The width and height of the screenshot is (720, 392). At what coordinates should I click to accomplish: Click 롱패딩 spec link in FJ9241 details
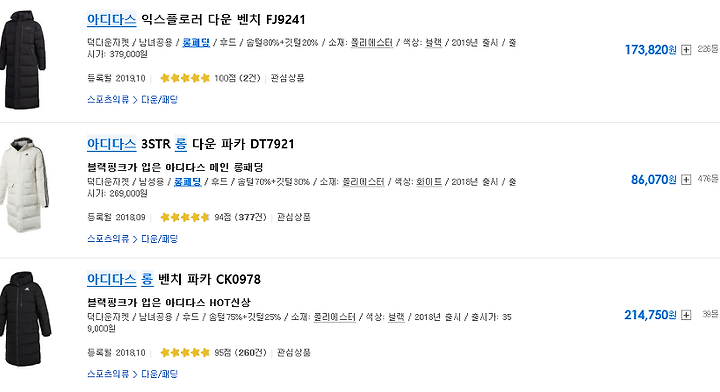(196, 43)
